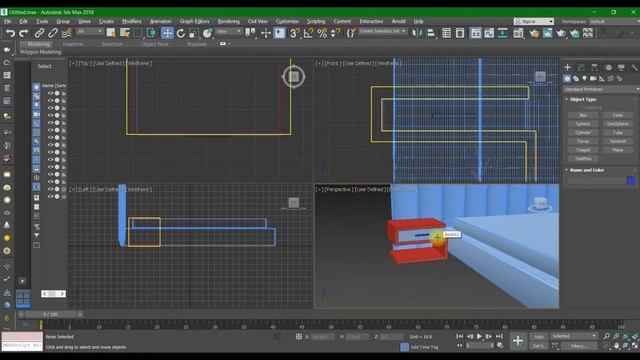
Task: Open the Rendering menu
Action: click(x=229, y=21)
